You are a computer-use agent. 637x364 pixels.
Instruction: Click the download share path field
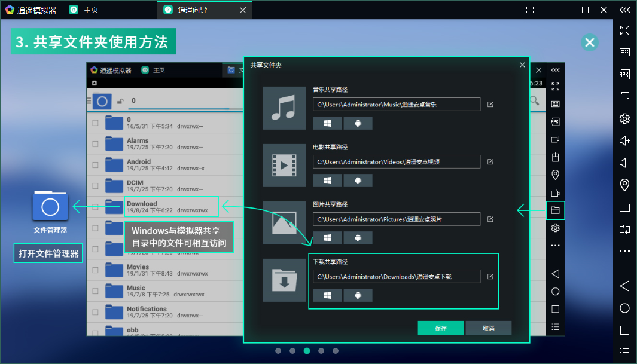[397, 276]
